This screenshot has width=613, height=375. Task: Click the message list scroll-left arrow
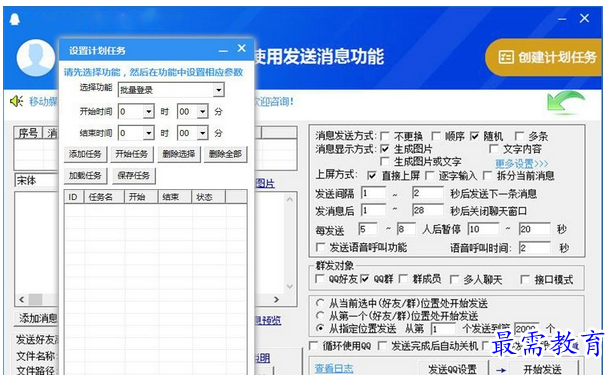tap(22, 300)
